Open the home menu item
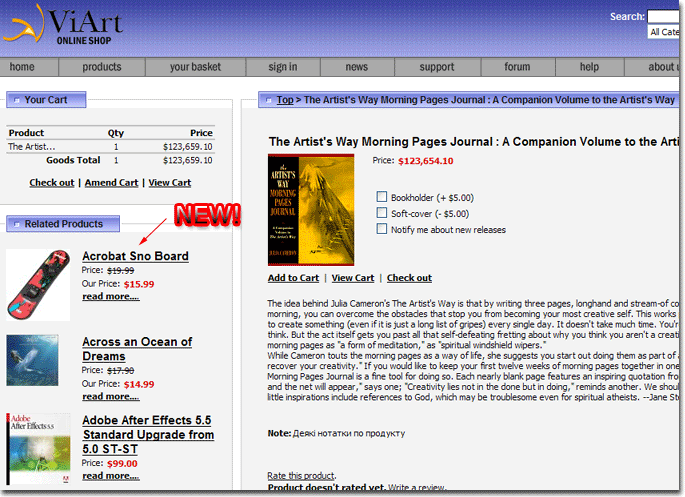 click(22, 67)
